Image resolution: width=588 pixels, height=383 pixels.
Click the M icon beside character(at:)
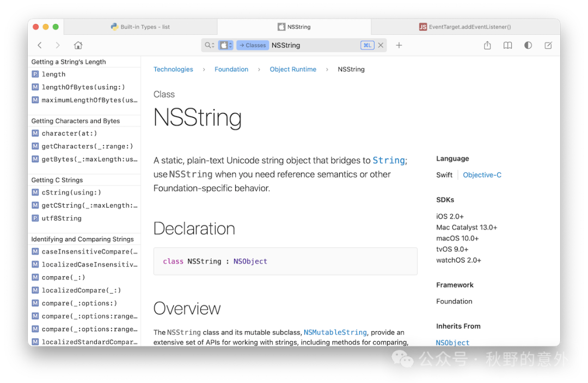click(x=35, y=133)
